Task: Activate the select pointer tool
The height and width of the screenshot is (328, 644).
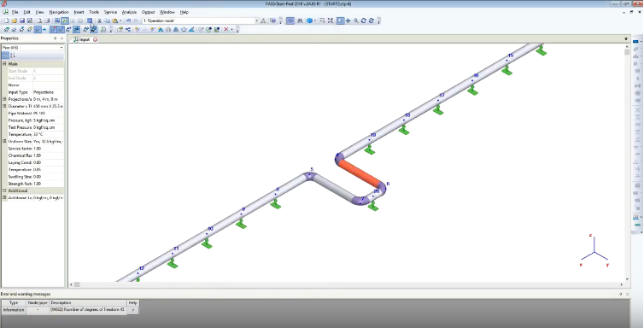Action: (340, 20)
